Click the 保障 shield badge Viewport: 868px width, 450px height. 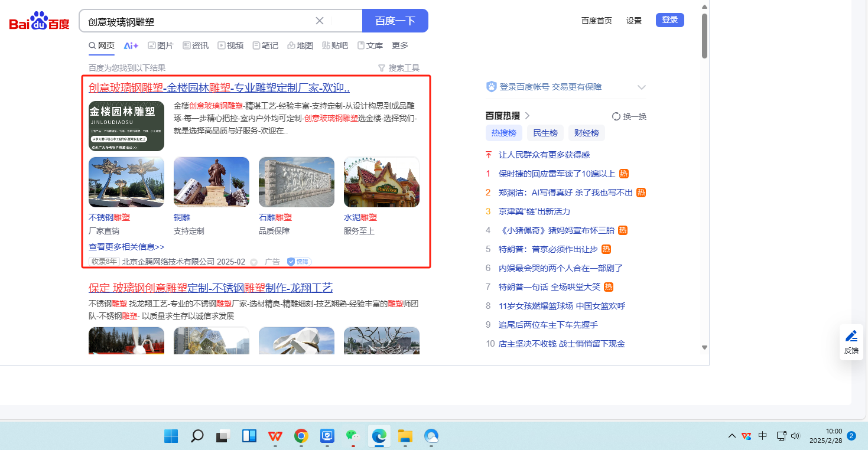[x=299, y=262]
